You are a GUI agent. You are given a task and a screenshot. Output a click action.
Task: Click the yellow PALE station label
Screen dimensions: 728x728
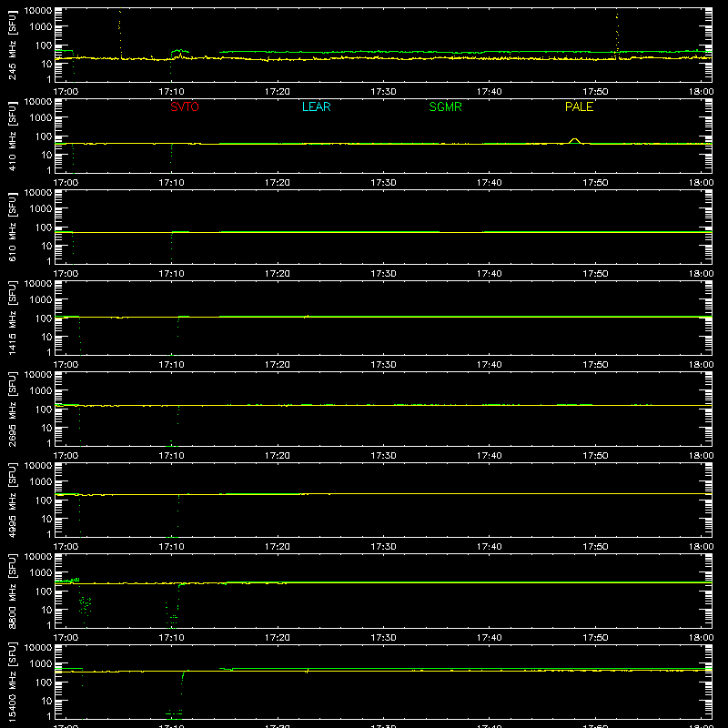click(x=579, y=106)
